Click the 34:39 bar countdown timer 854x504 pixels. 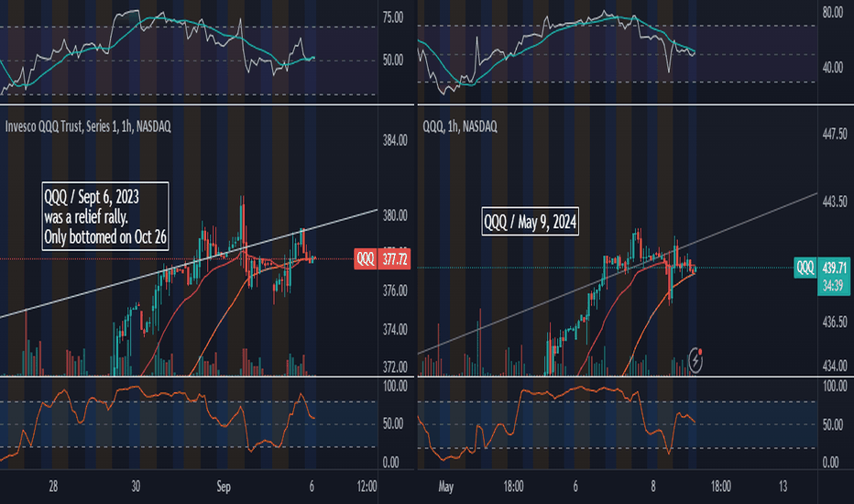pyautogui.click(x=833, y=286)
